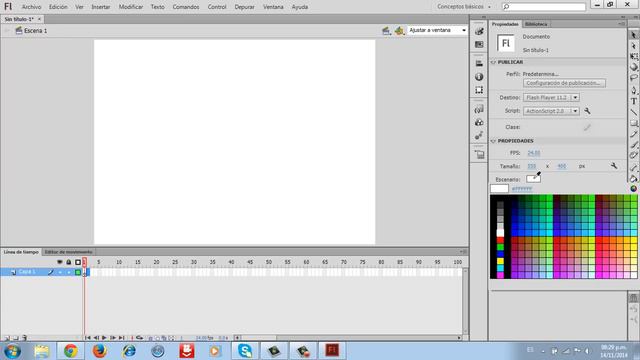Switch to the Biblioteca tab
Screen dimensions: 640x360
coord(536,24)
